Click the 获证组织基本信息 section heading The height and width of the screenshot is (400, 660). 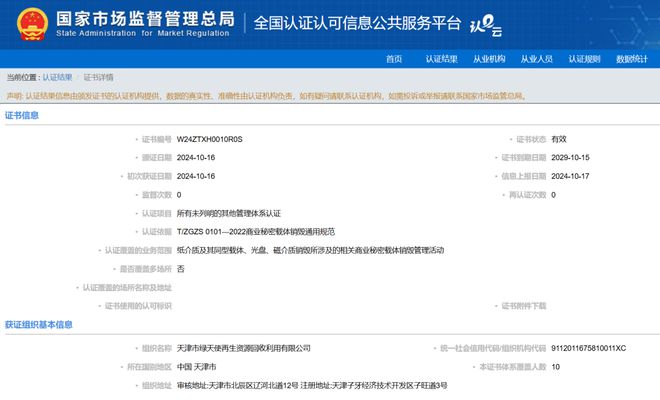click(39, 325)
